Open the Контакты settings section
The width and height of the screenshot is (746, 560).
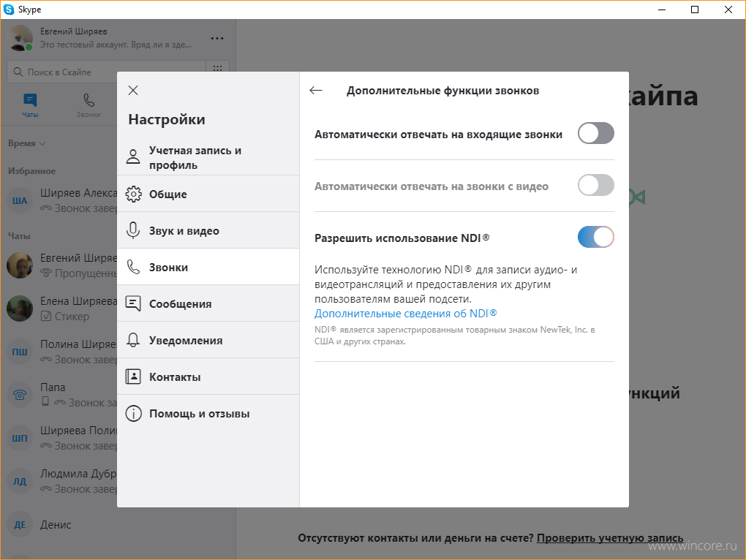click(208, 377)
